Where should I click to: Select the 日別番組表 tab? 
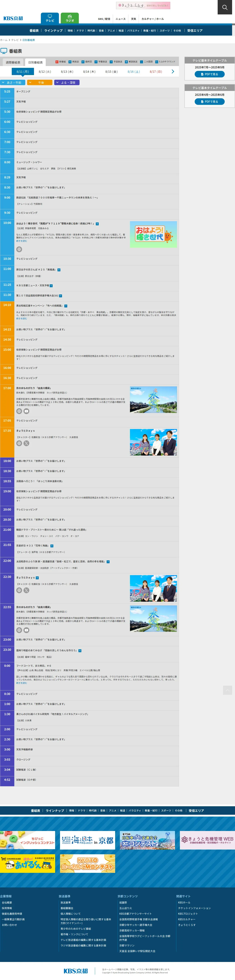[35, 62]
